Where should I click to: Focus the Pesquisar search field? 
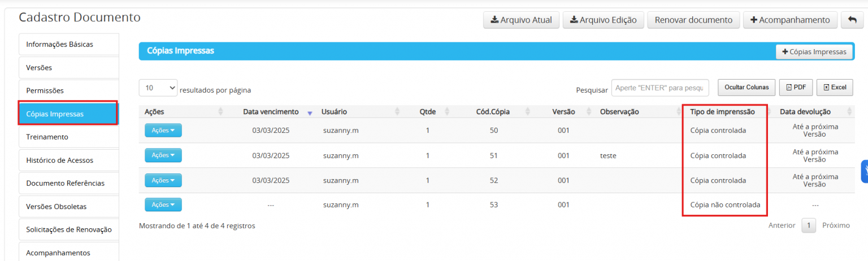coord(659,88)
